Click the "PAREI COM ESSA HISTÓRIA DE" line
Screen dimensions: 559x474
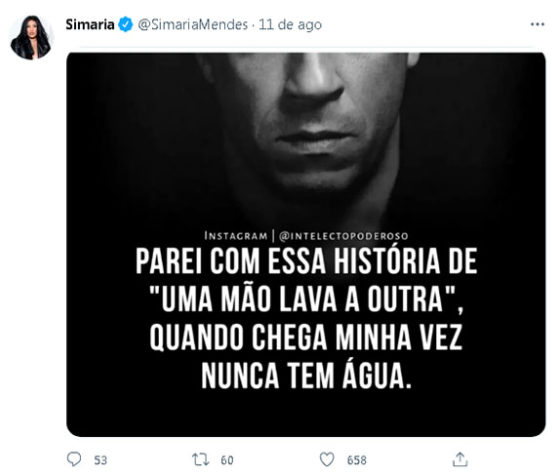coord(306,261)
